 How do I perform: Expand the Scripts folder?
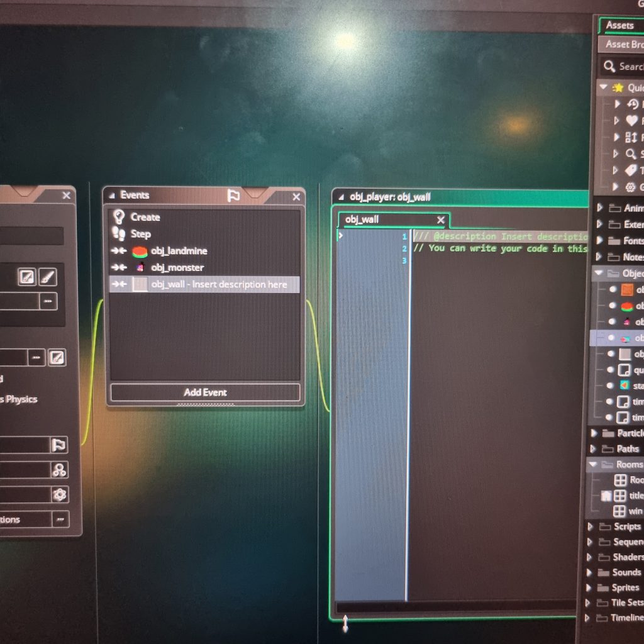click(x=590, y=526)
